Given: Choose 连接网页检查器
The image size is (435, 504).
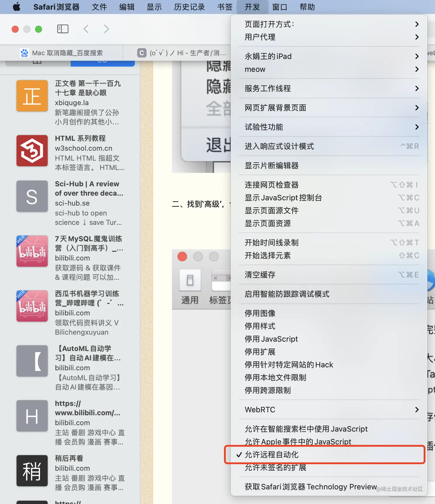Looking at the screenshot, I should click(x=329, y=185).
